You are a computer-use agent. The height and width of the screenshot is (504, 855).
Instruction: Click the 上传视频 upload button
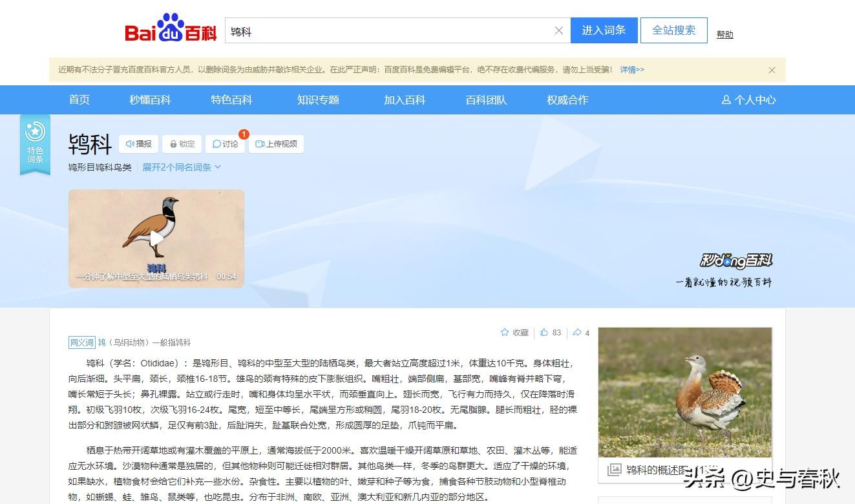(276, 144)
